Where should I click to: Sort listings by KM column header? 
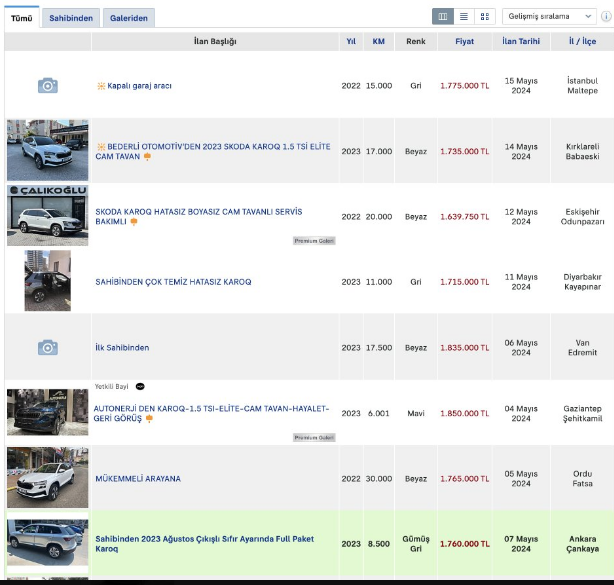378,41
